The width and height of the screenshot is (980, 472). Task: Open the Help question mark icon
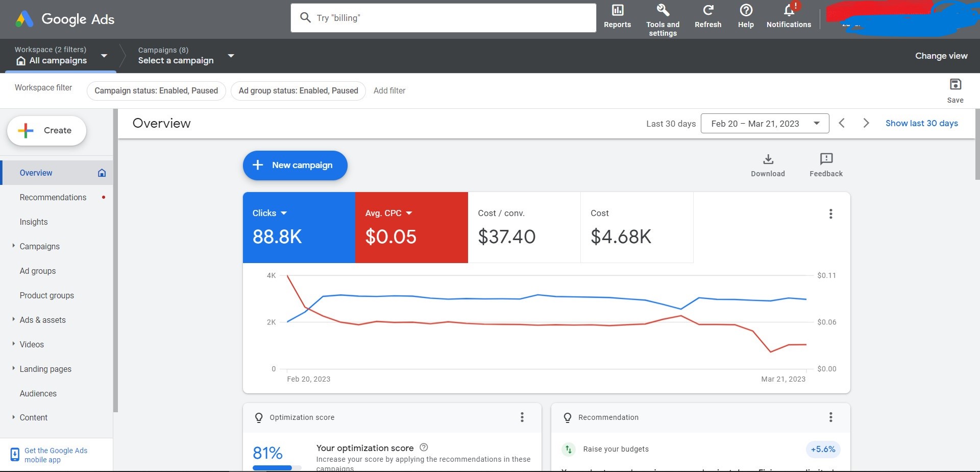[746, 11]
